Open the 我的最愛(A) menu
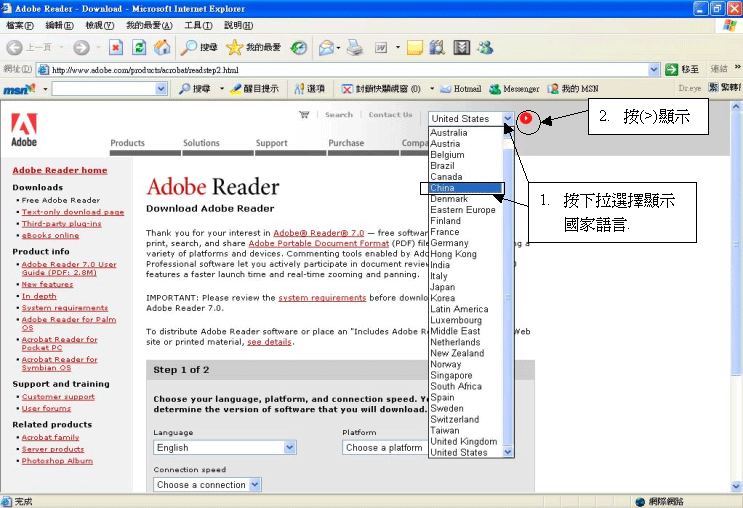743x508 pixels. [149, 26]
